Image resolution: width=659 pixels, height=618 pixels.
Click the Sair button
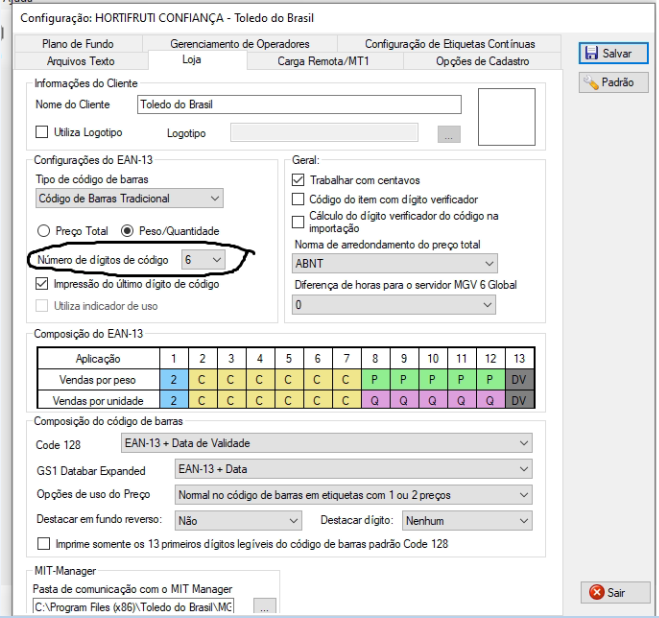[615, 593]
